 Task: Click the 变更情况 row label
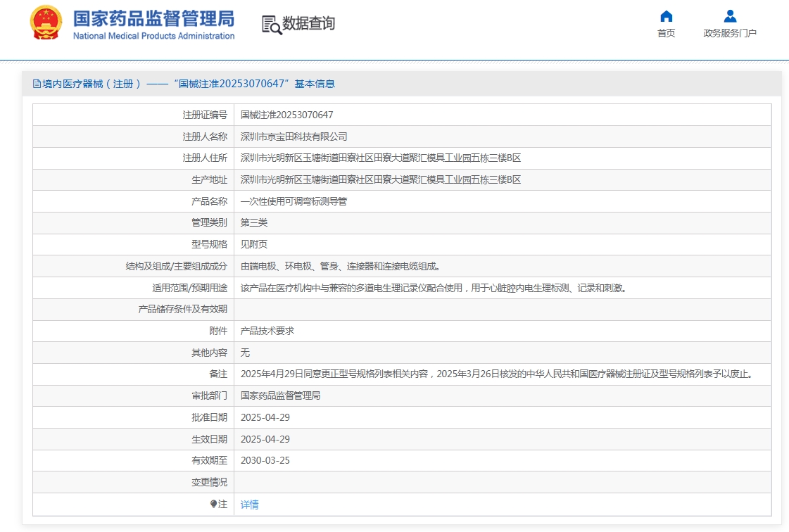coord(209,482)
